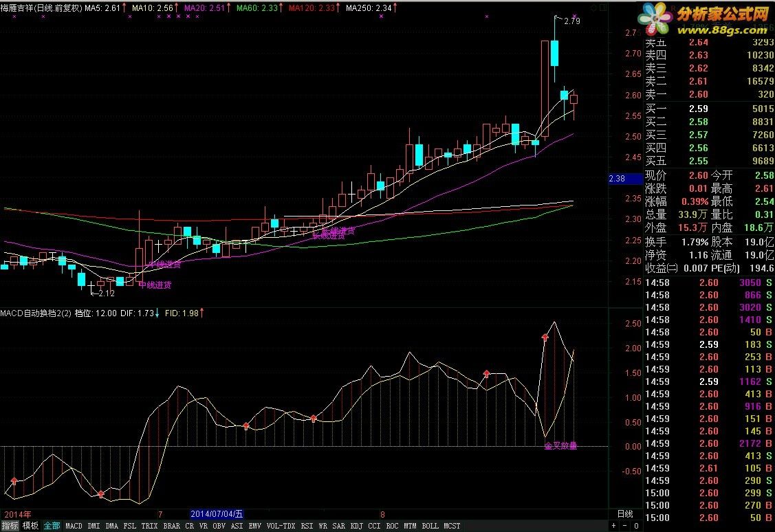Select the SAR indicator tab
Viewport: 775px width, 532px height.
pos(338,526)
